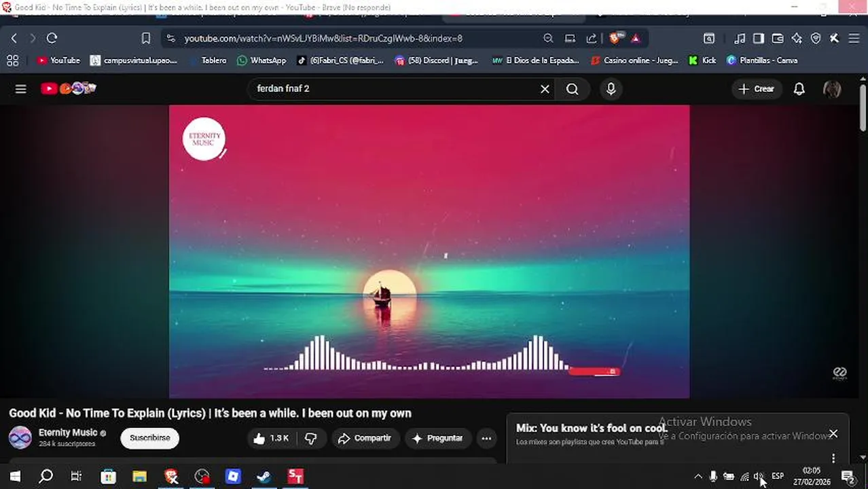Viewport: 868px width, 489px height.
Task: Open the bookmarks apps grid icon
Action: (x=12, y=60)
